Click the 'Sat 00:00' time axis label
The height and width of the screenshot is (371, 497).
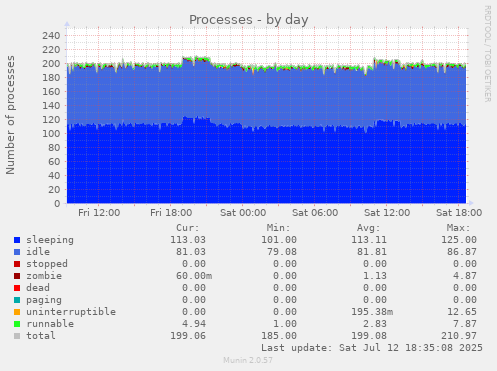(243, 213)
